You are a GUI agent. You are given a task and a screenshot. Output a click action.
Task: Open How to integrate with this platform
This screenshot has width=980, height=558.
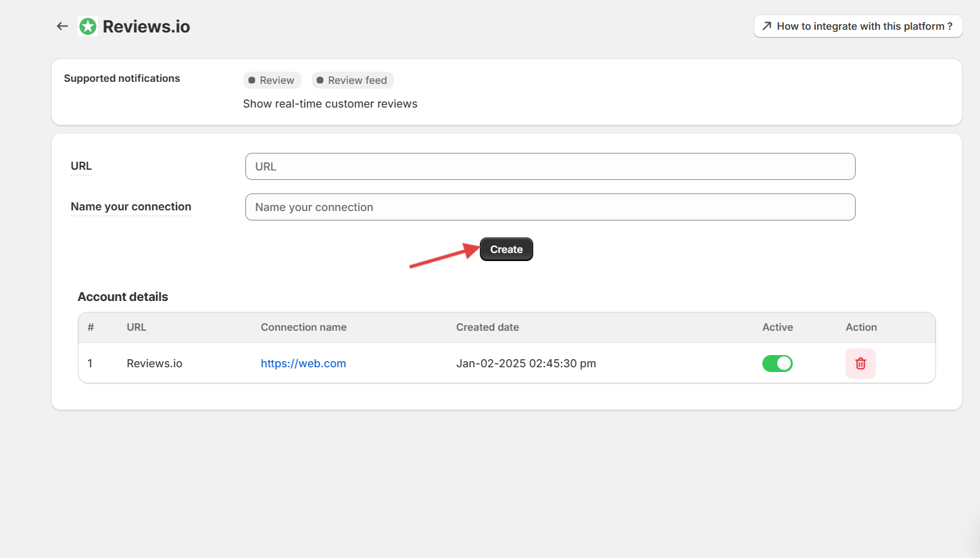(858, 26)
